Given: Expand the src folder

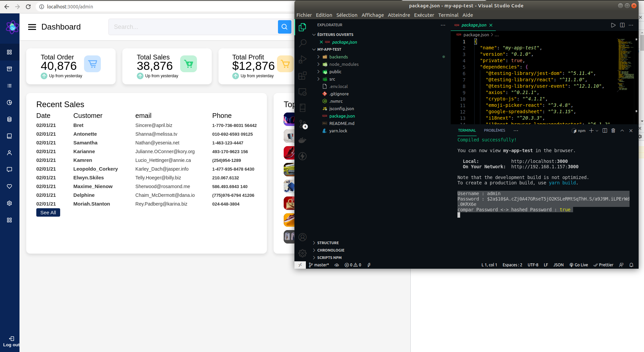Looking at the screenshot, I should point(332,79).
